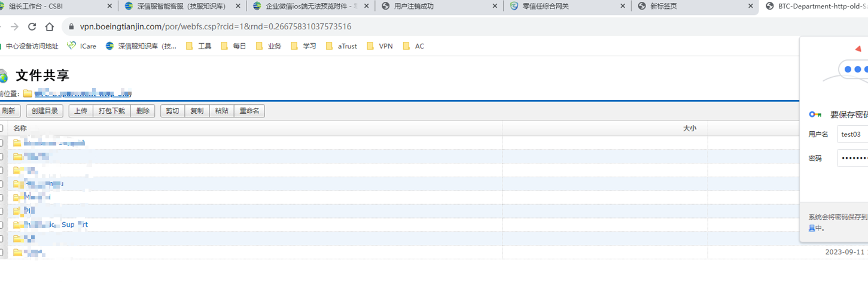
Task: Click the 上传 upload button
Action: 81,111
